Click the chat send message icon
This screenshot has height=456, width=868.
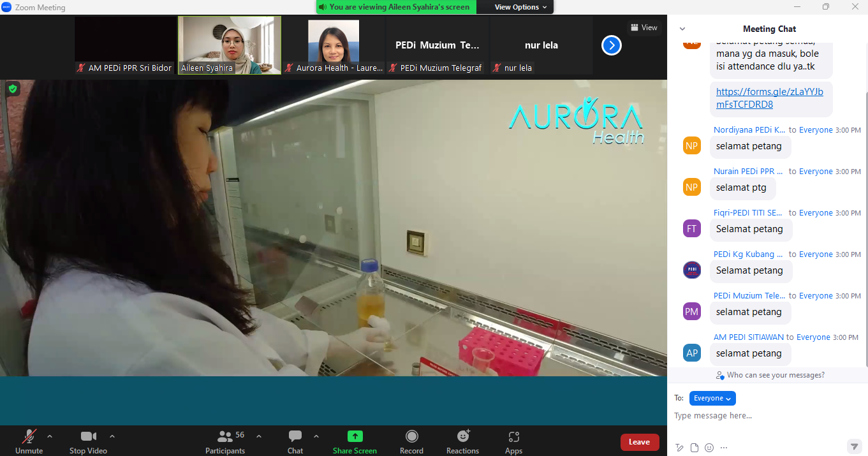[853, 446]
